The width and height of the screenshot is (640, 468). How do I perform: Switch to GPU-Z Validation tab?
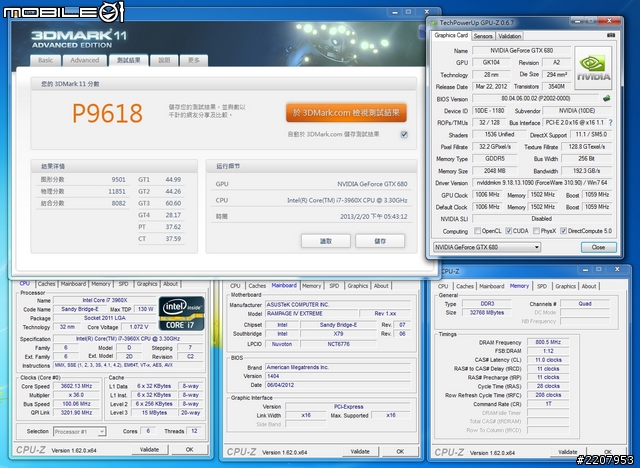coord(509,36)
